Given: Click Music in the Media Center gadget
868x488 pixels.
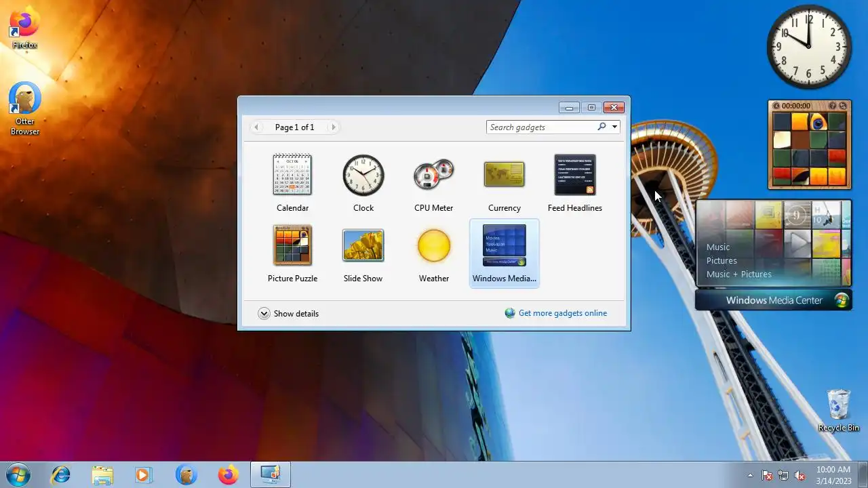Looking at the screenshot, I should coord(718,247).
